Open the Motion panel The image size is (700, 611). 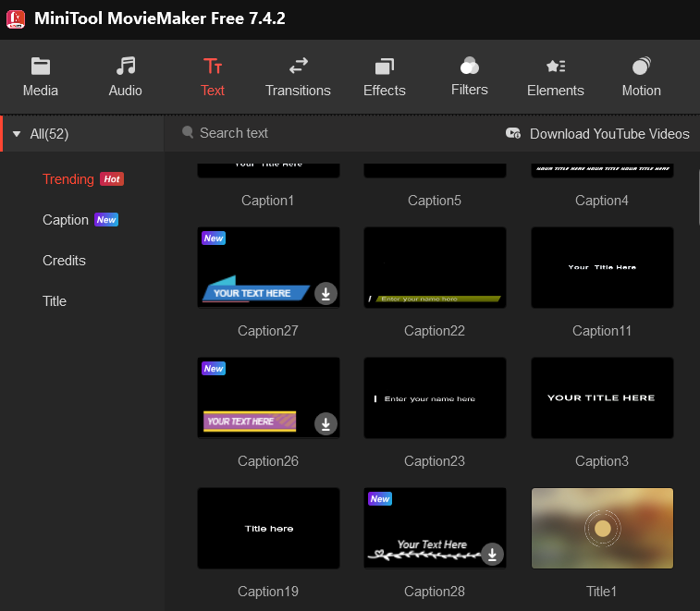click(641, 77)
